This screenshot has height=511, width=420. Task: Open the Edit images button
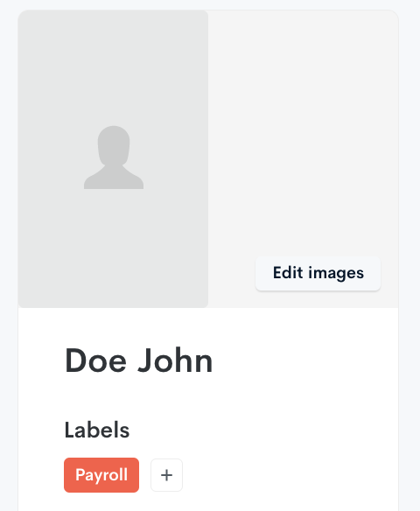[318, 273]
